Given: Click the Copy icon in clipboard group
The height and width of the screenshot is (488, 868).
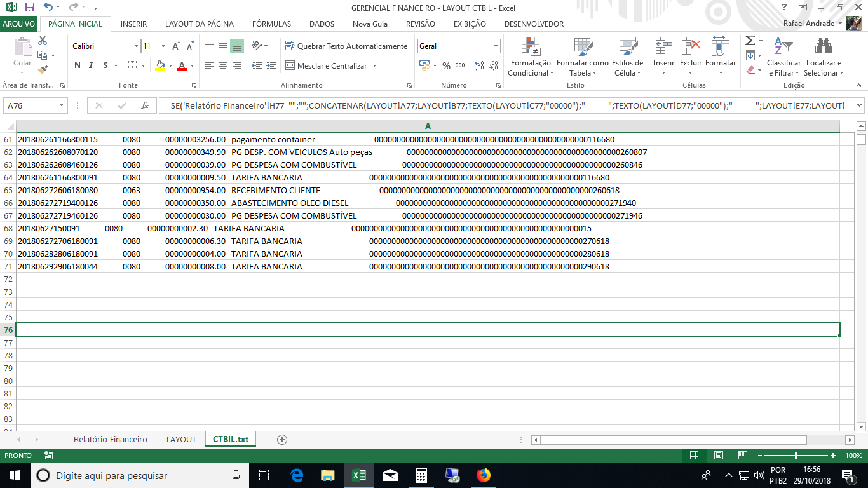Looking at the screenshot, I should (43, 55).
